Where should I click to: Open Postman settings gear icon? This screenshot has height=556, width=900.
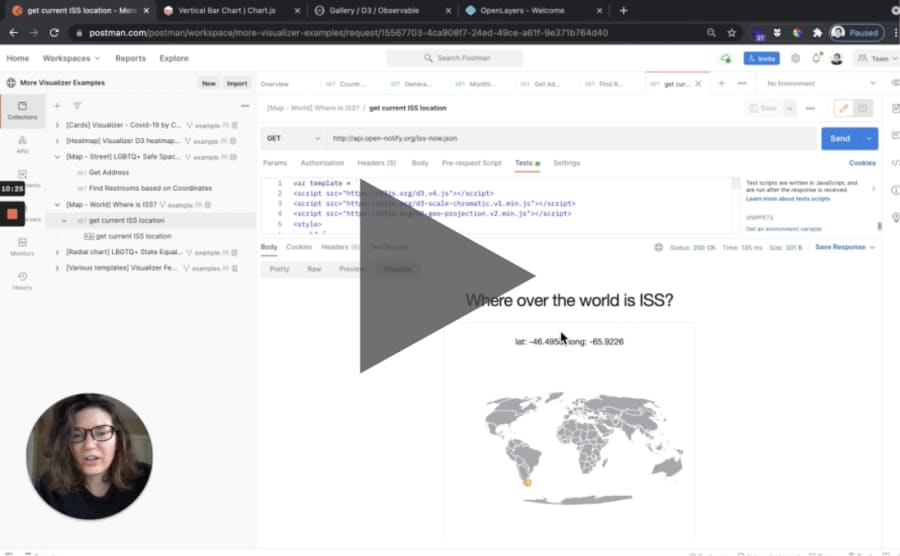pos(796,58)
